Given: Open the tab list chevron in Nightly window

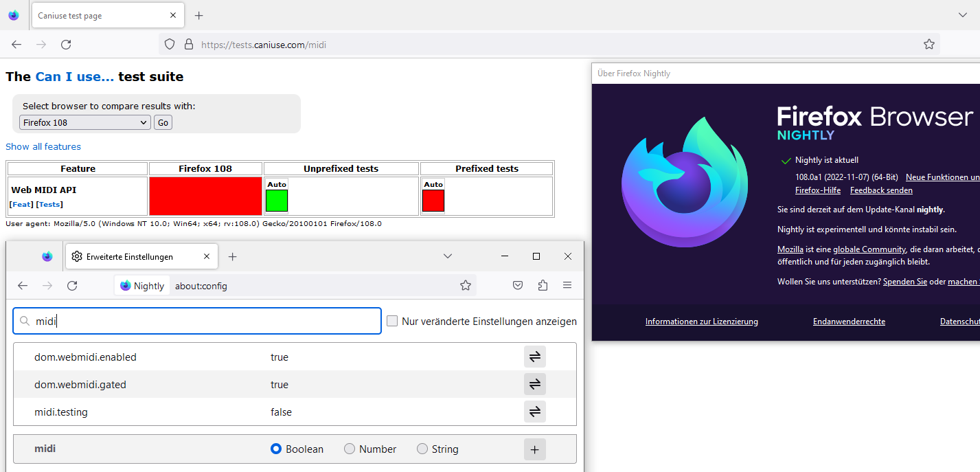Looking at the screenshot, I should coord(448,256).
